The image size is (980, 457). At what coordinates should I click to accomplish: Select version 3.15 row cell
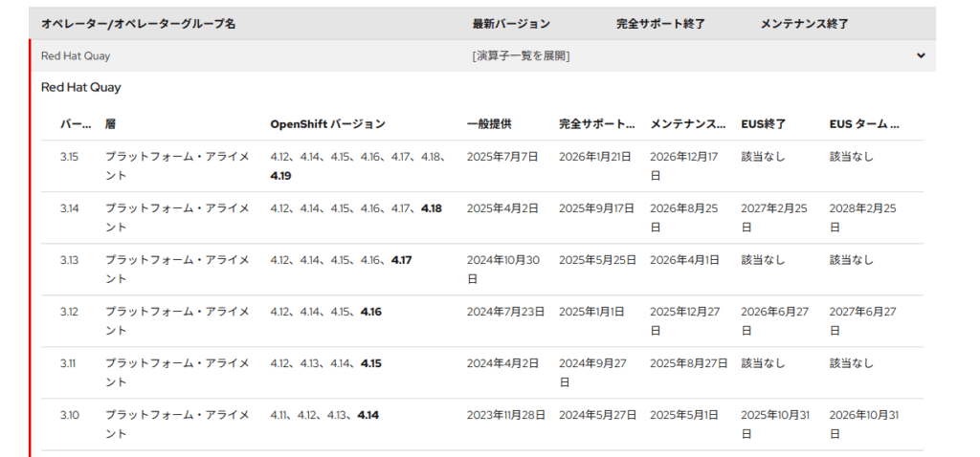pos(70,157)
